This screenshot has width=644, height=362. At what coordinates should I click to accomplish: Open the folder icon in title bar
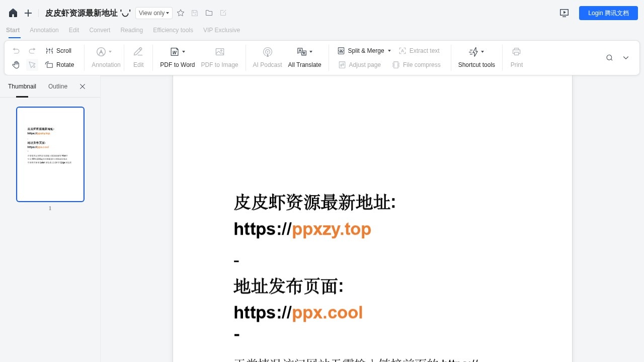pyautogui.click(x=209, y=13)
